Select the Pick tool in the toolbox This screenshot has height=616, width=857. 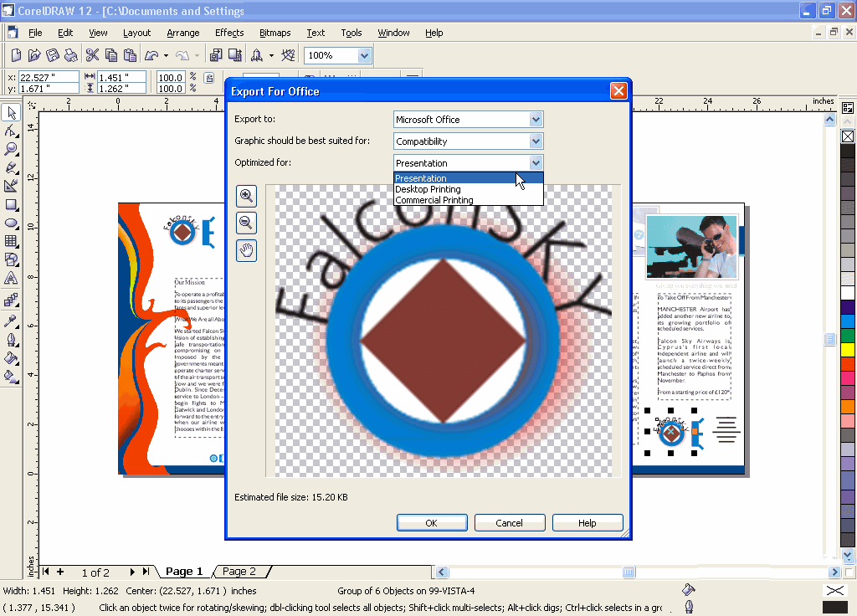[x=11, y=113]
